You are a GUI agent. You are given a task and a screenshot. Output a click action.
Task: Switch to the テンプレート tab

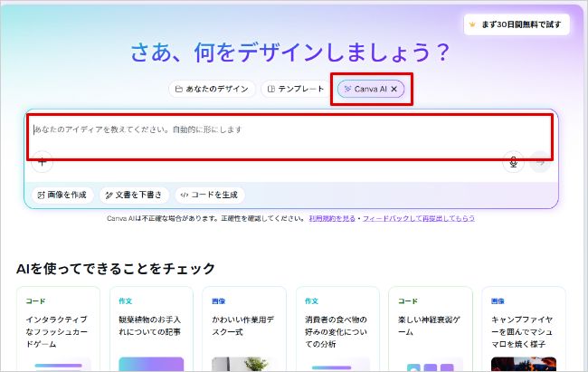(x=296, y=89)
